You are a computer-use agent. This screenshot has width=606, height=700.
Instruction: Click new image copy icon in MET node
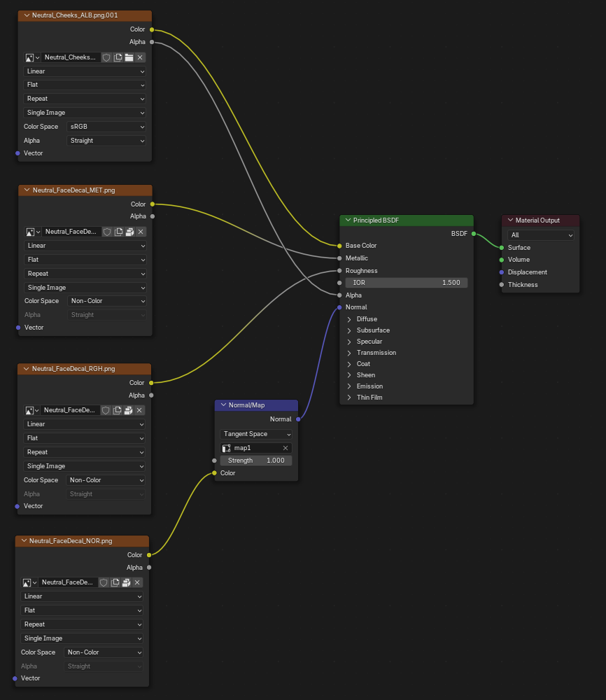[118, 232]
